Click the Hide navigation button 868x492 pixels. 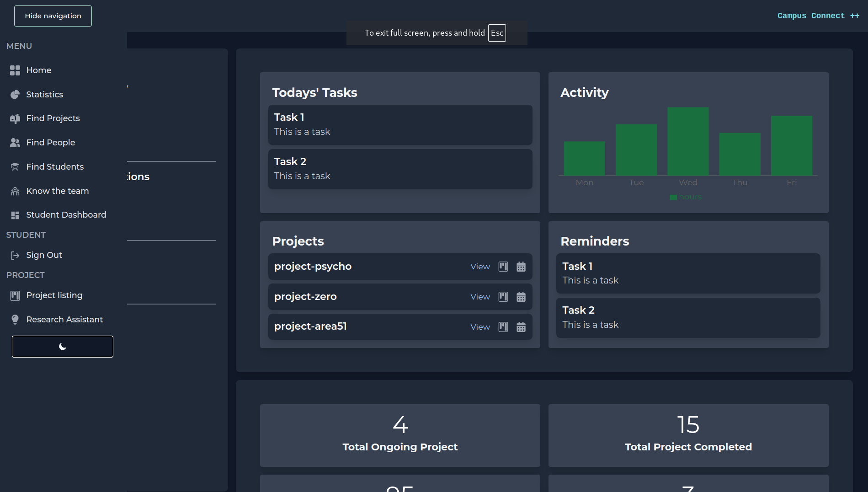click(x=53, y=16)
